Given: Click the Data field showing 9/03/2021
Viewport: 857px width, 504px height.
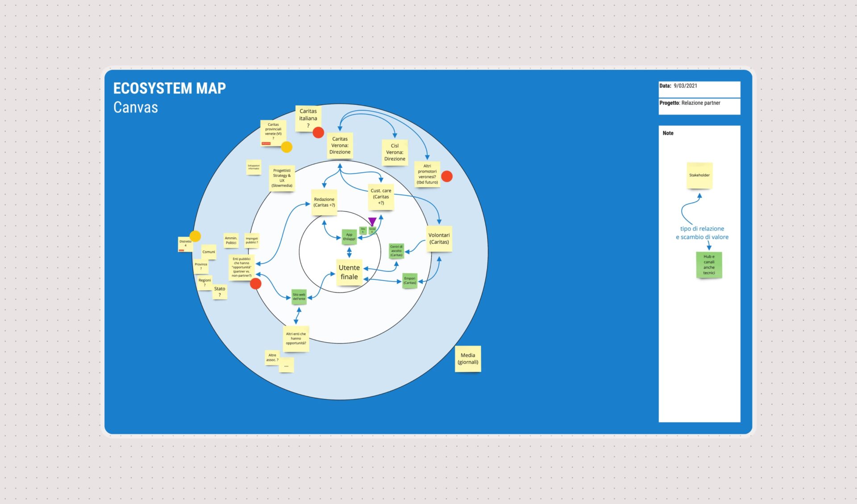Looking at the screenshot, I should click(x=699, y=89).
